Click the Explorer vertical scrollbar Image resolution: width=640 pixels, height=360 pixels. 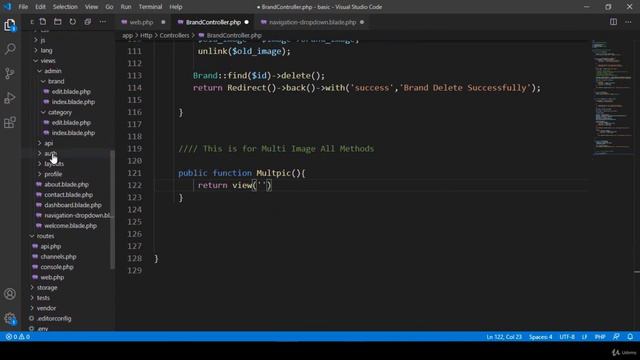(x=113, y=209)
